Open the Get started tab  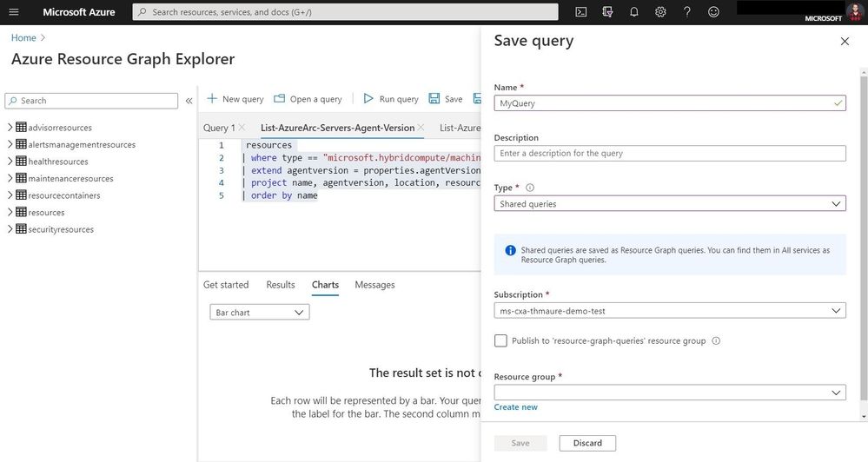(x=226, y=284)
